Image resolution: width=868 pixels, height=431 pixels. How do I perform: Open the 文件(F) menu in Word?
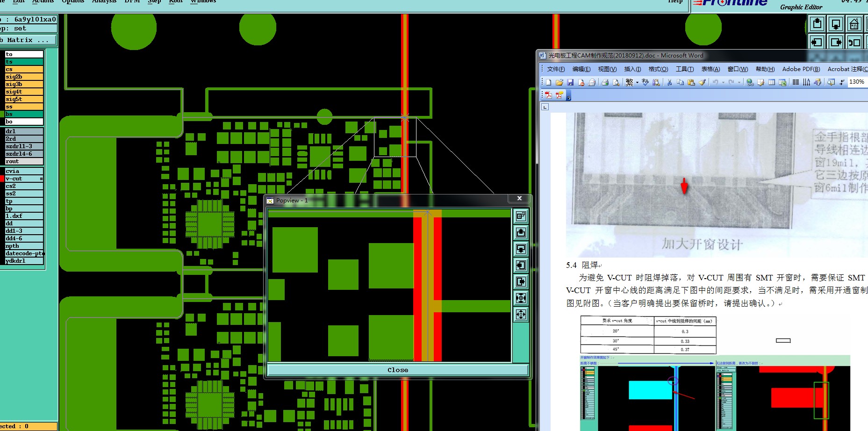(556, 69)
